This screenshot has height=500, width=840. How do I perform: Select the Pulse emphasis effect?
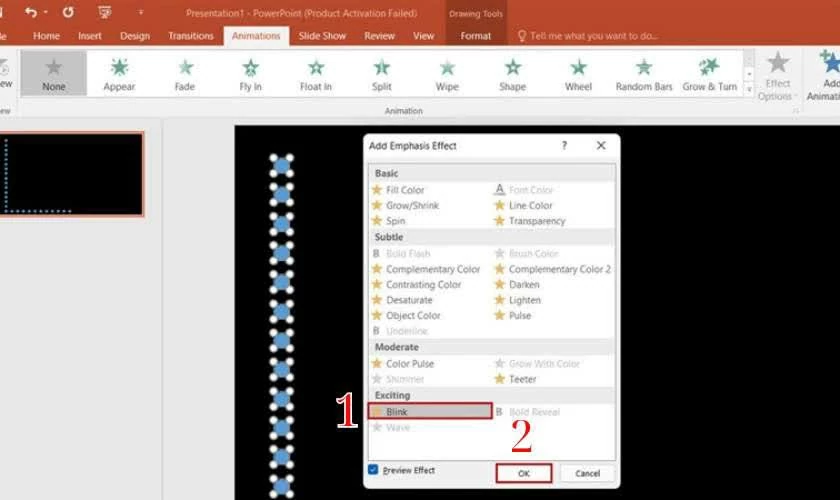coord(521,315)
